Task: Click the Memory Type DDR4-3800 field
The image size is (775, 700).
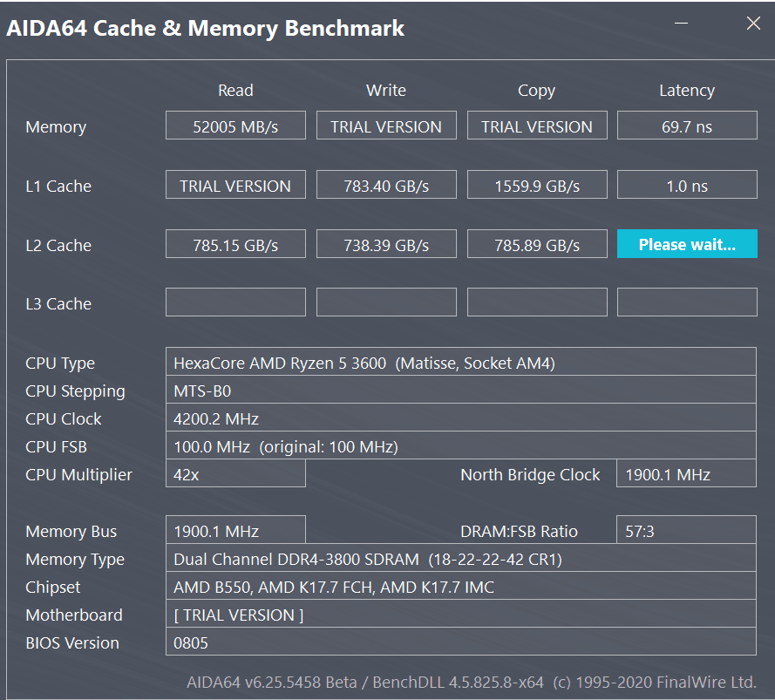Action: 460,558
